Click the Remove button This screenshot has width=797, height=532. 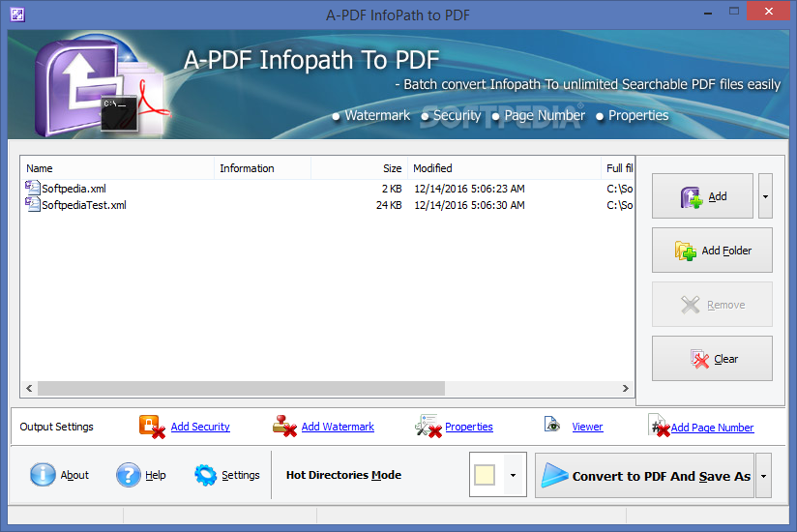point(712,305)
